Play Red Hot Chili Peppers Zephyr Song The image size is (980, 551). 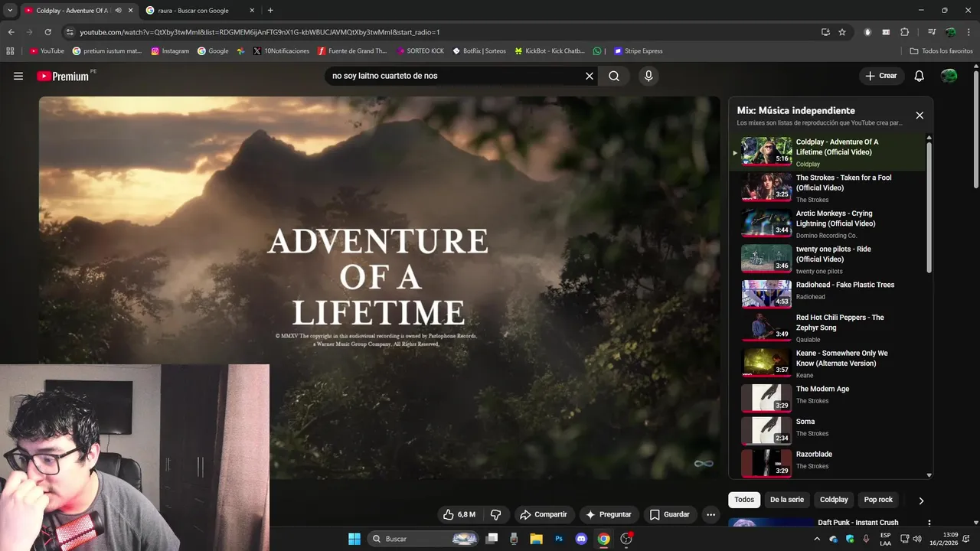click(829, 327)
